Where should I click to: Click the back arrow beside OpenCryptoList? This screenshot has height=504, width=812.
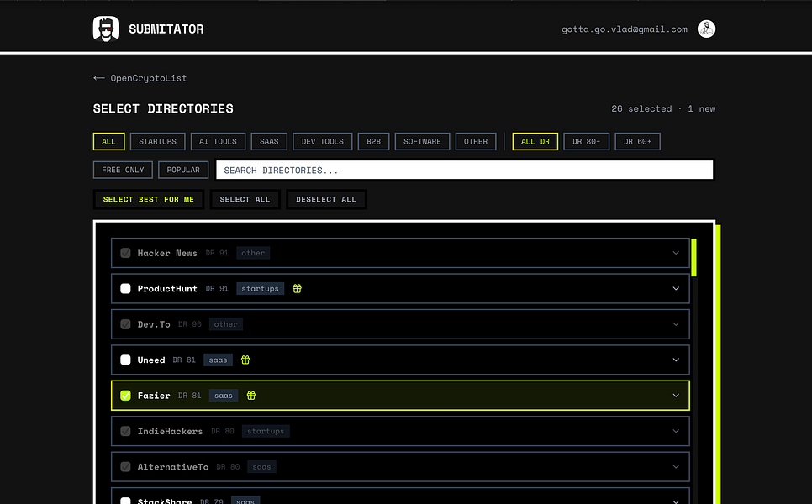(99, 78)
